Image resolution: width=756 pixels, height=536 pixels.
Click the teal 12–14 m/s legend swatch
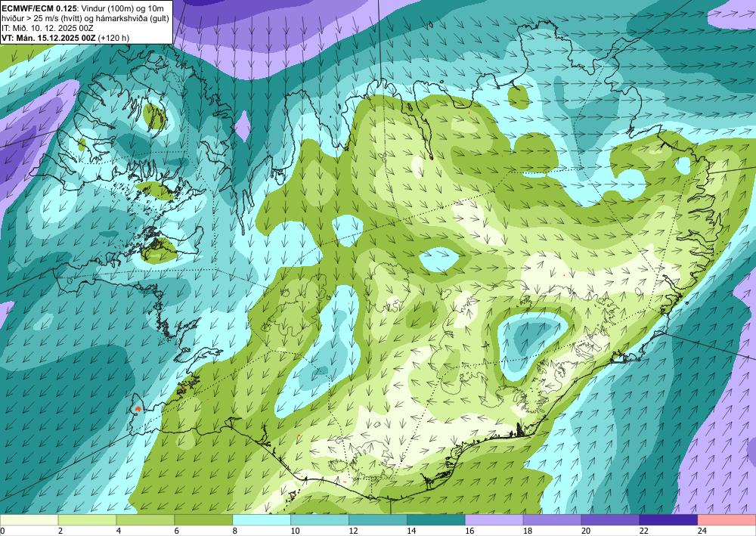378,520
